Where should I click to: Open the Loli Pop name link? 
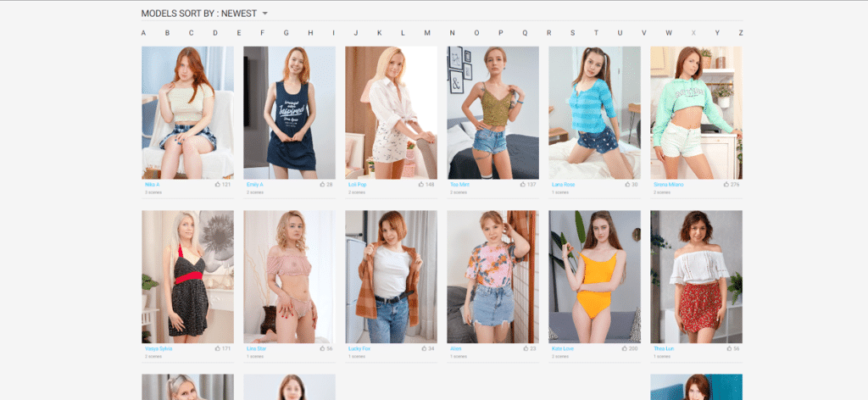tap(358, 184)
